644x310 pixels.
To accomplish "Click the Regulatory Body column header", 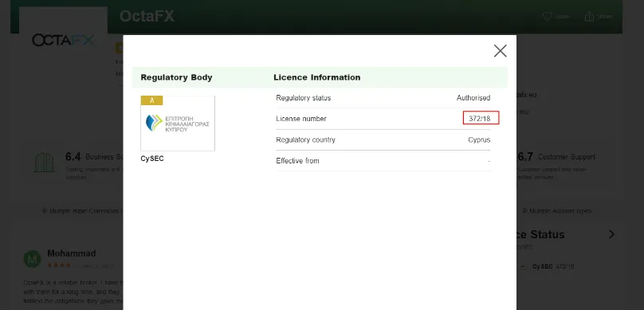I will click(177, 77).
